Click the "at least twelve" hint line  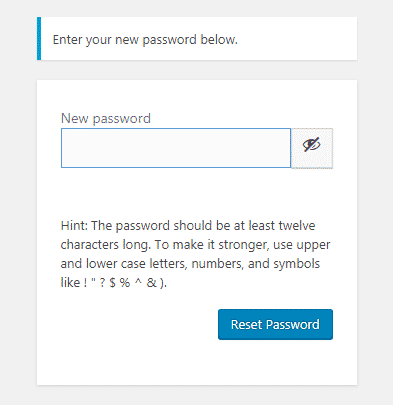[x=188, y=226]
